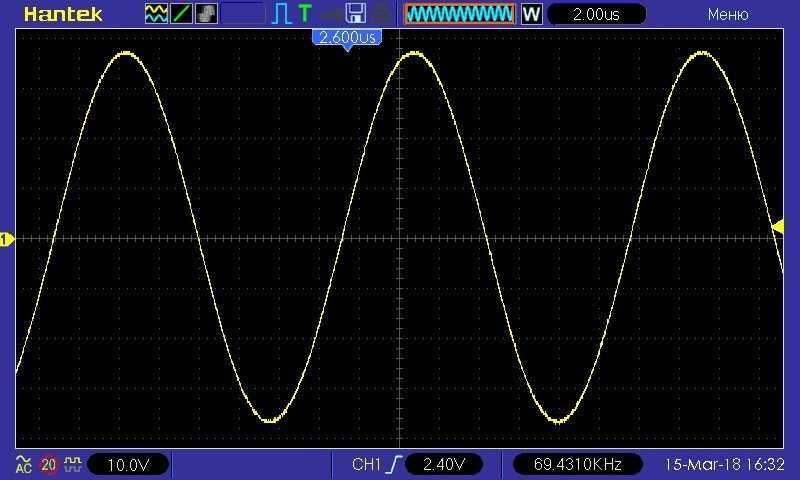Click the waveform memory overview bar
Screen dimensions: 800x480
459,14
